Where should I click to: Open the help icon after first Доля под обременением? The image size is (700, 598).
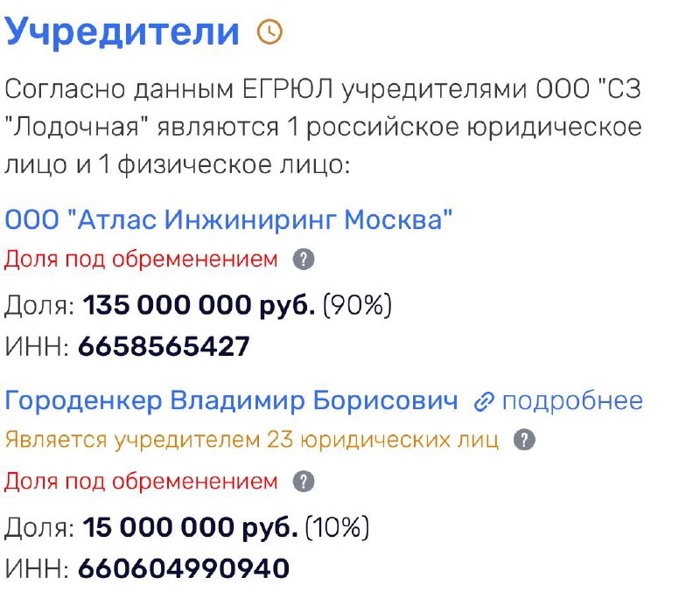[x=304, y=259]
